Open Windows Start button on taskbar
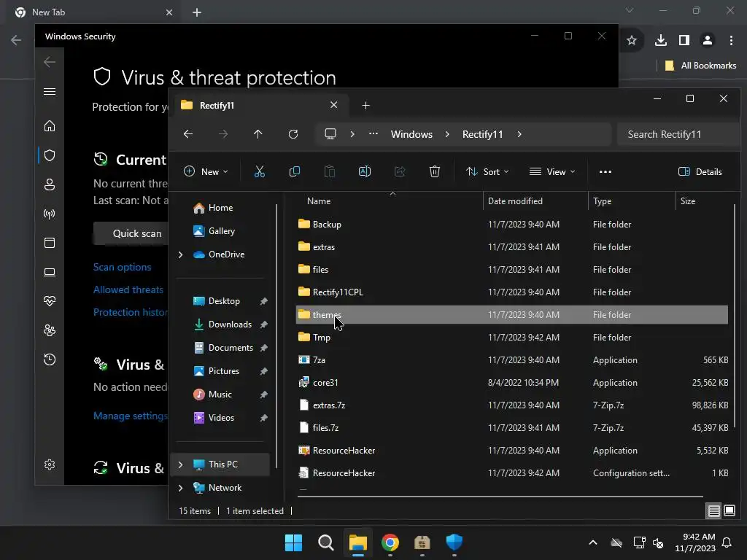This screenshot has width=747, height=560. (293, 542)
